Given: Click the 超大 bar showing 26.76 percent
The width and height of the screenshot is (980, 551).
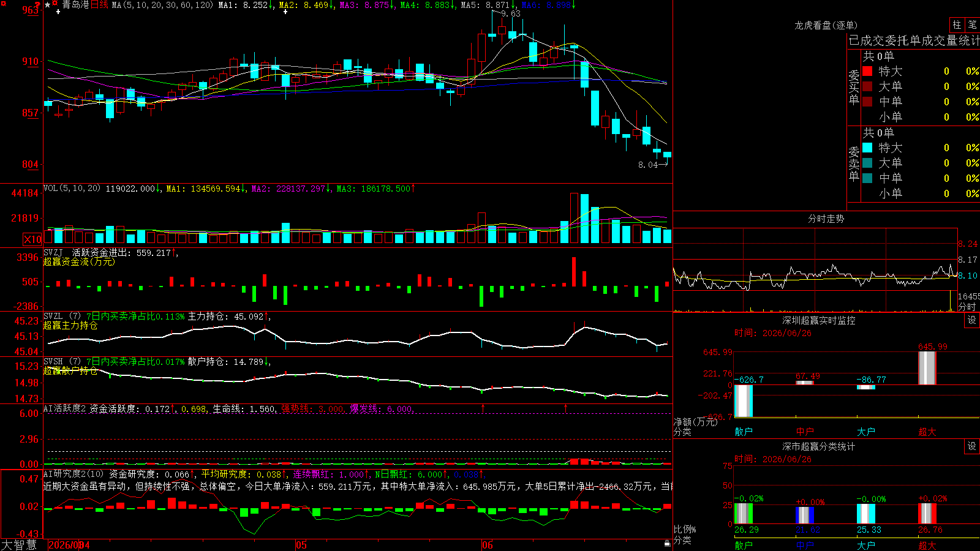Looking at the screenshot, I should pyautogui.click(x=927, y=514).
